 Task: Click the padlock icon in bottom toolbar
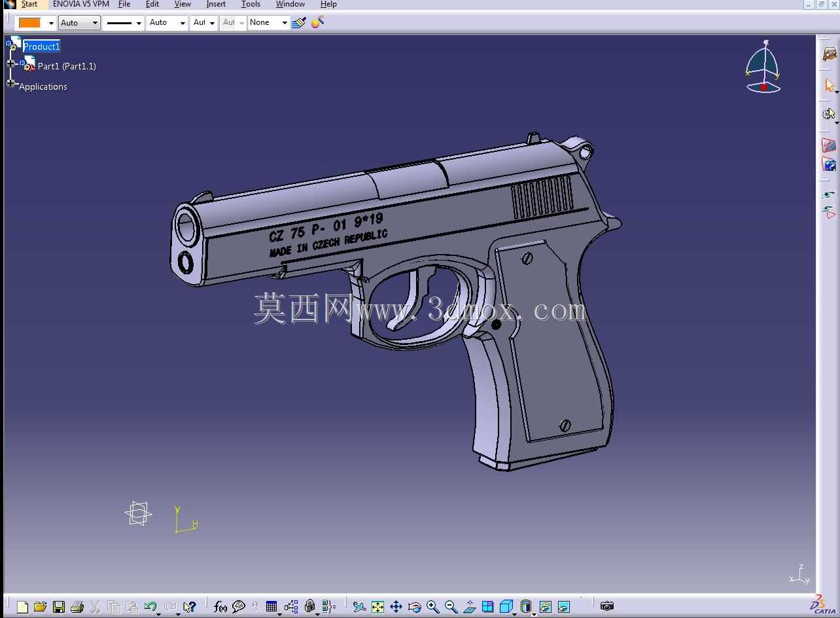[x=310, y=607]
